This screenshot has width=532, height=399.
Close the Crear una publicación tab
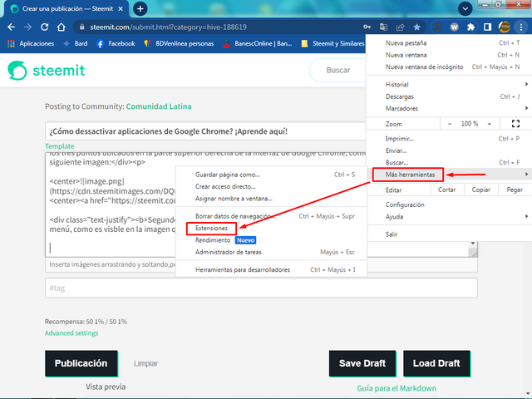coord(121,9)
